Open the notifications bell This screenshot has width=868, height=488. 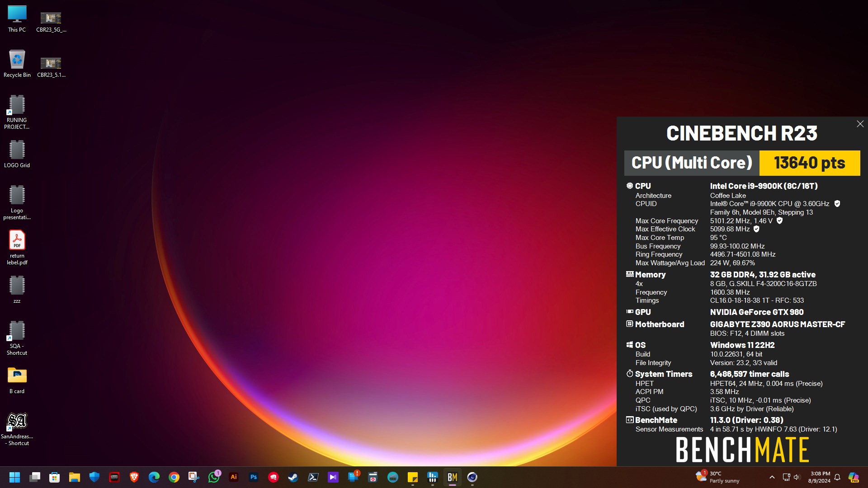coord(837,477)
